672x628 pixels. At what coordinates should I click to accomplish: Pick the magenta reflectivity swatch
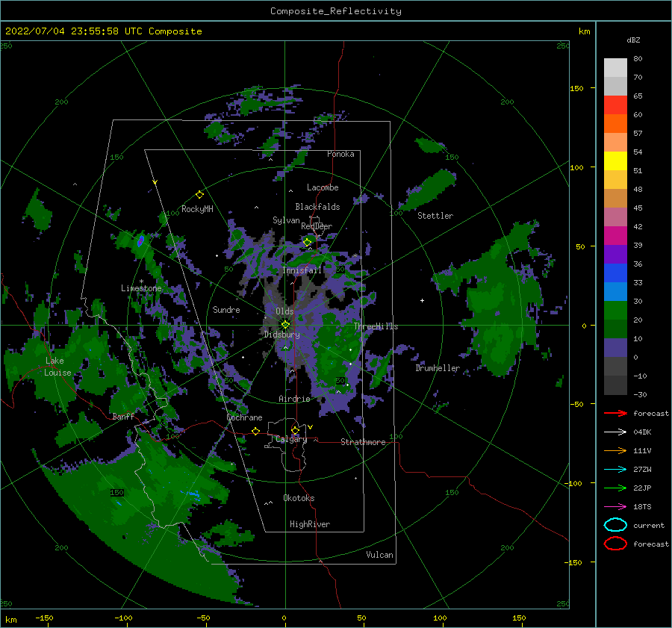point(615,235)
